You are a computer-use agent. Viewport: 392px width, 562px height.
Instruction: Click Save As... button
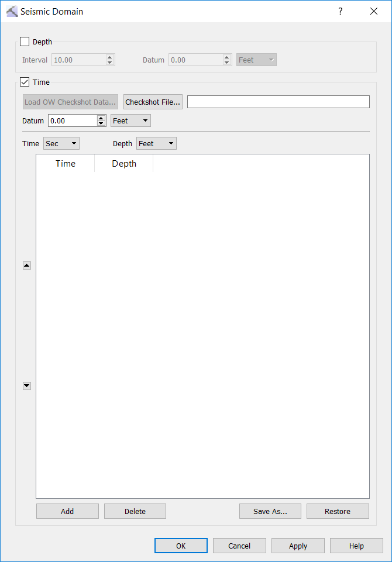click(270, 511)
